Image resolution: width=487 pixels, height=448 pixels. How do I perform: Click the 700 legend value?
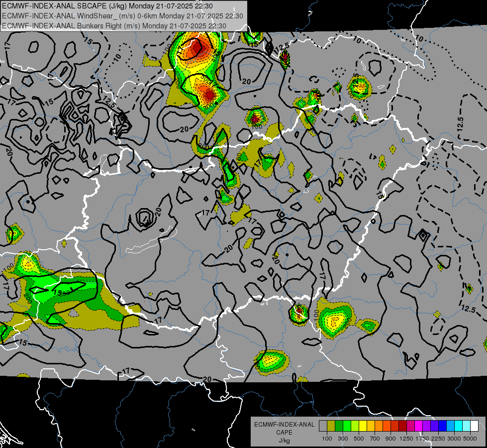pos(375,439)
